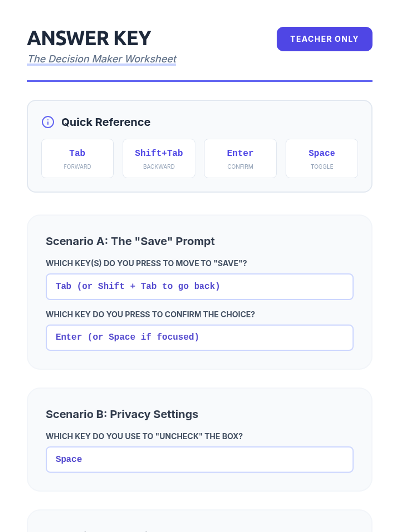Click the "uncheck the box" question label

[144, 436]
